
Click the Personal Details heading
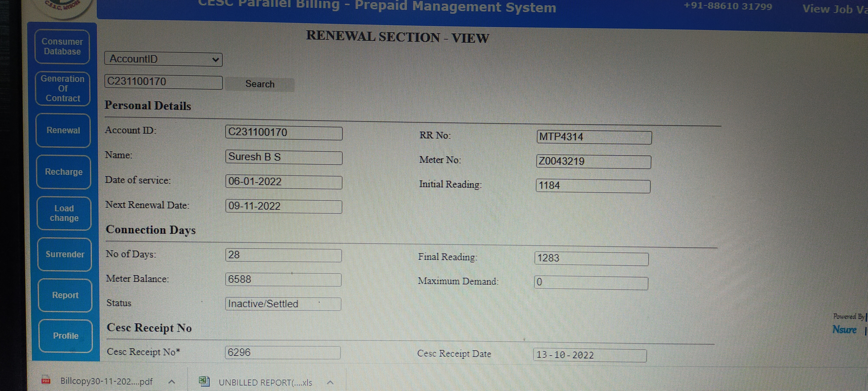(148, 106)
